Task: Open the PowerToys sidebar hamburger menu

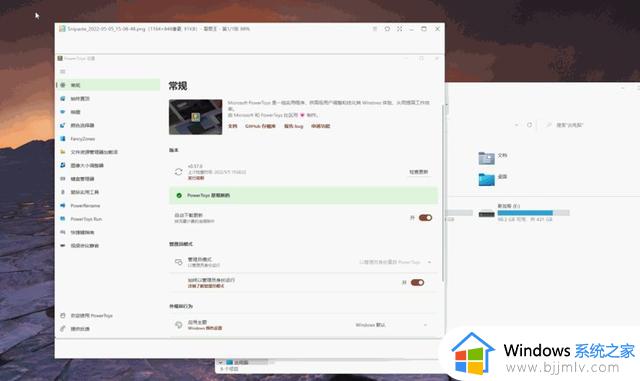Action: (62, 71)
